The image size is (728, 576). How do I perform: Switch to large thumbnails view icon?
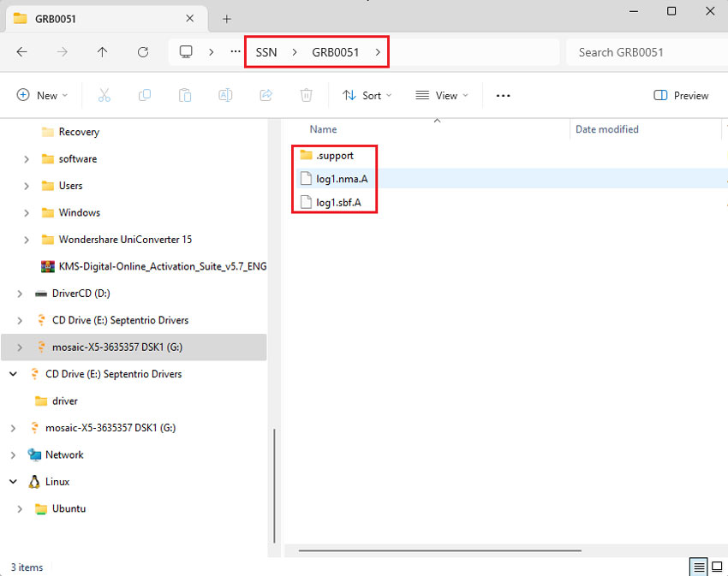point(718,567)
